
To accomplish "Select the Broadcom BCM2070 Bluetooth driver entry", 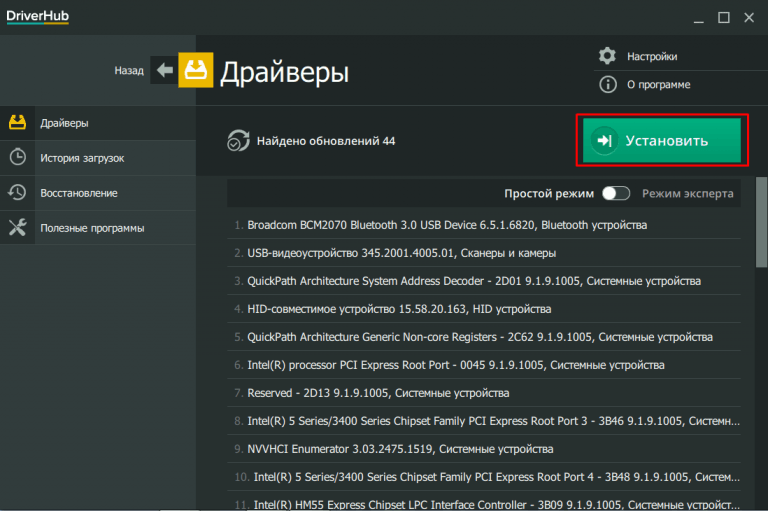I will 447,225.
